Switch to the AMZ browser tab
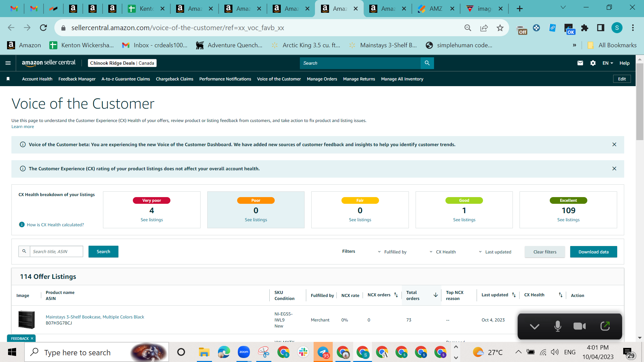Image resolution: width=644 pixels, height=362 pixels. pyautogui.click(x=436, y=9)
